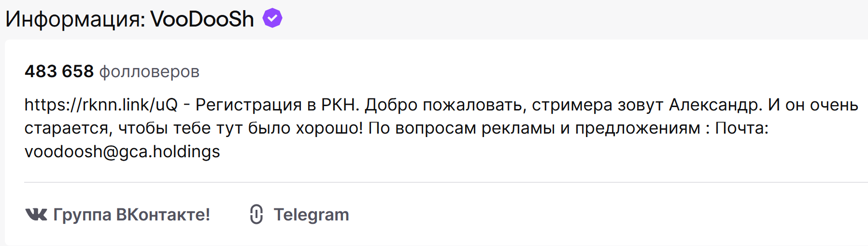The image size is (868, 246).
Task: Click the voodoosh@gca.holdings email address
Action: click(x=122, y=151)
